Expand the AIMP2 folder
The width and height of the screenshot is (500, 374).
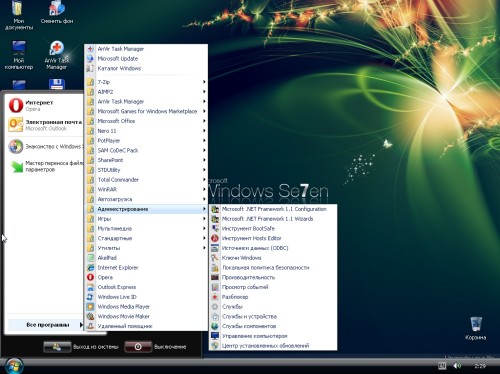(146, 92)
